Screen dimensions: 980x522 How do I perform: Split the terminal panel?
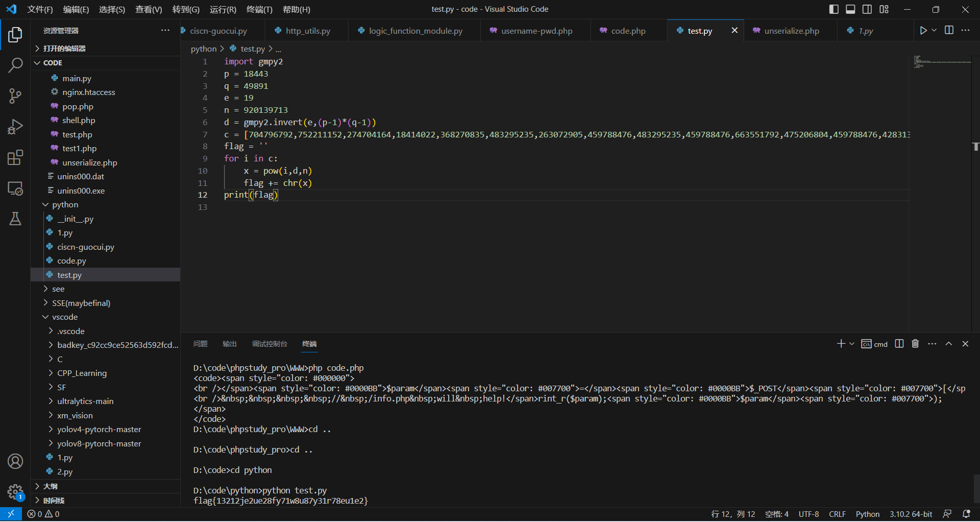click(x=899, y=344)
